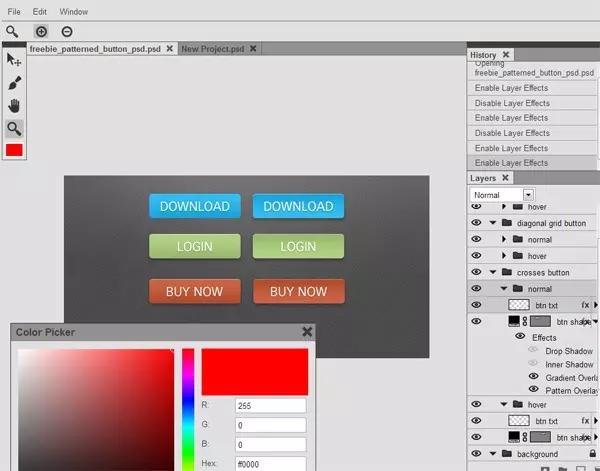Screen dimensions: 600x471
Task: Click the lock icon on background group
Action: pyautogui.click(x=592, y=454)
